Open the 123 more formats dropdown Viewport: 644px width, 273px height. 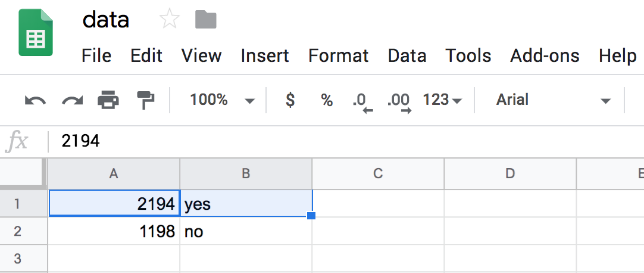442,100
